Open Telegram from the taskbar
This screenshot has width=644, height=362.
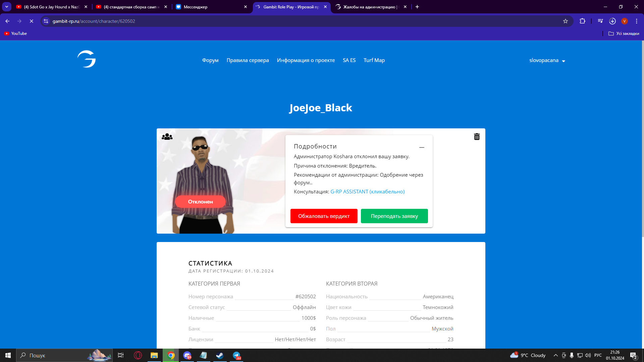(x=236, y=355)
